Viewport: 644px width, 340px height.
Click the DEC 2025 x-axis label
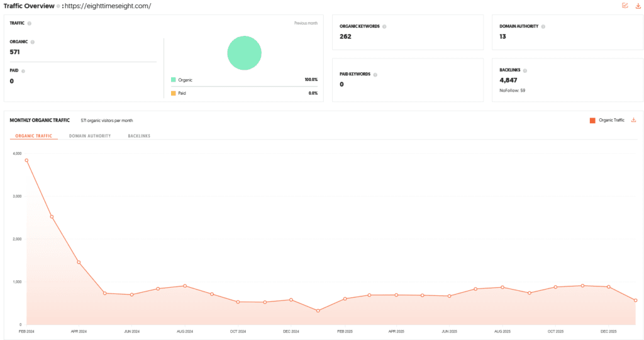(x=609, y=331)
